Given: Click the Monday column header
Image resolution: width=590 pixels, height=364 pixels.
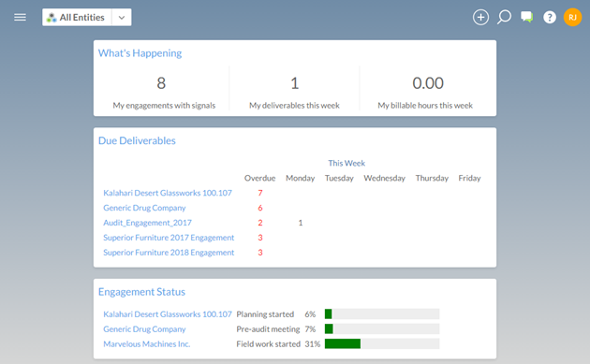Looking at the screenshot, I should pyautogui.click(x=301, y=178).
